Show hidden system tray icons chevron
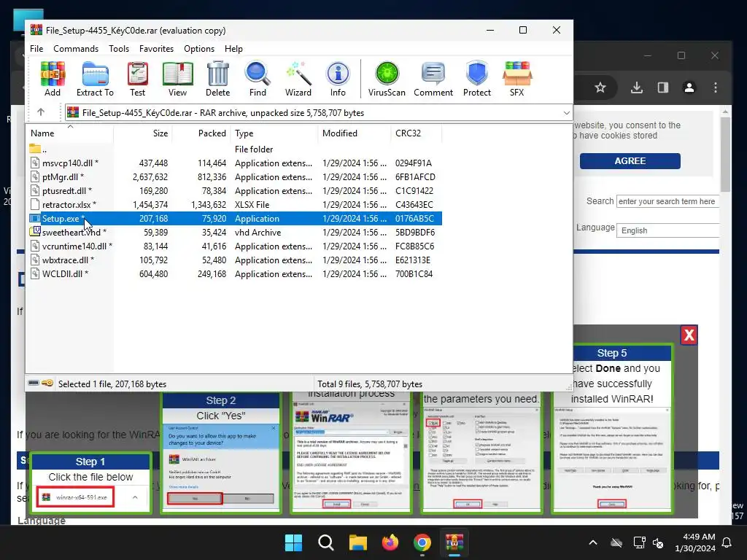The height and width of the screenshot is (560, 747). (x=593, y=542)
